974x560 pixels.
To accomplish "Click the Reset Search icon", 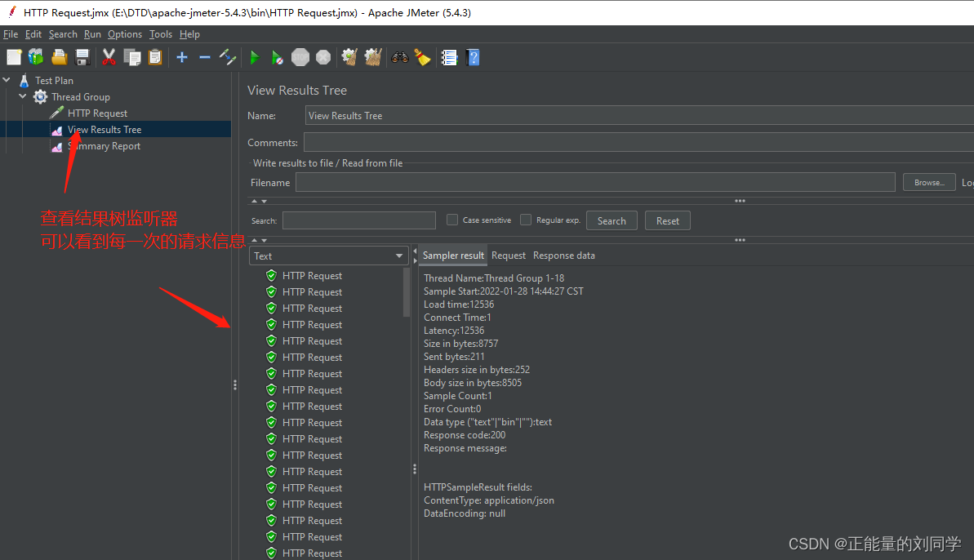I will tap(422, 58).
